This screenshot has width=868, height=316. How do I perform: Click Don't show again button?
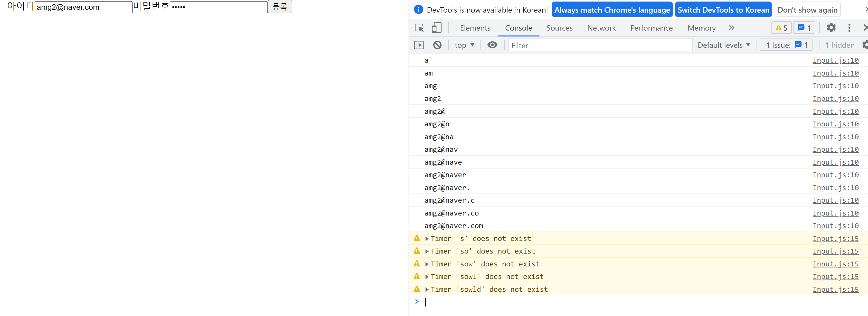pyautogui.click(x=807, y=10)
